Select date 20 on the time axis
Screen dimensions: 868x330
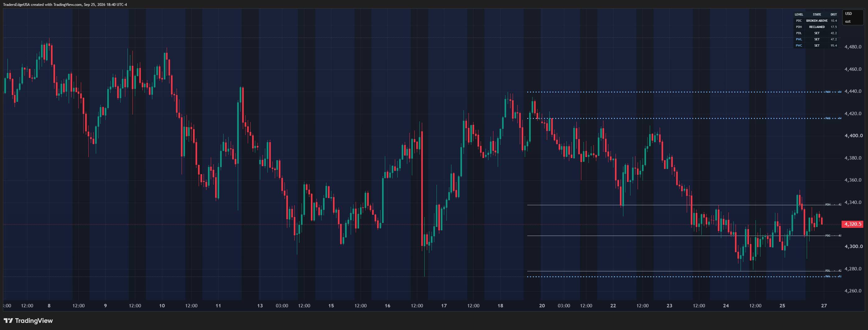[x=542, y=306]
